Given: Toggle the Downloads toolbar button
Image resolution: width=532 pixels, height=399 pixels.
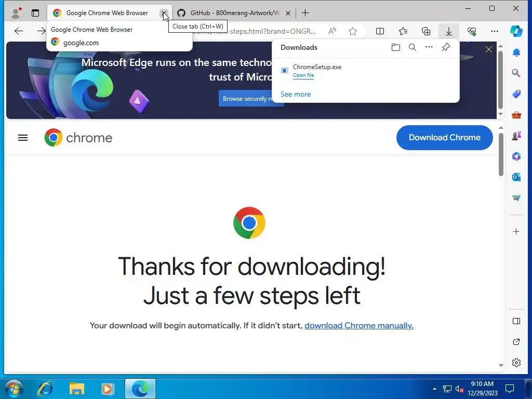Looking at the screenshot, I should [x=448, y=31].
